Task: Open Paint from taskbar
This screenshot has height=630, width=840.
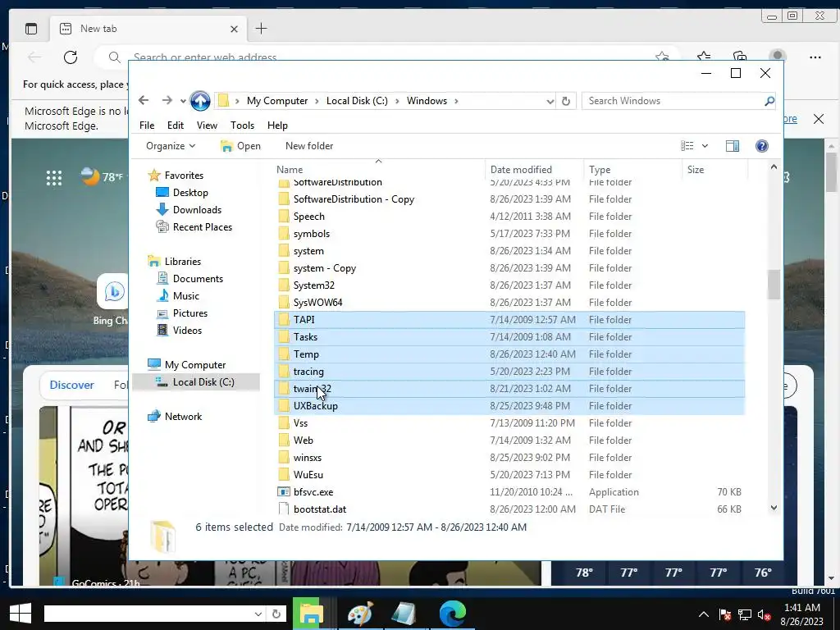Action: tap(360, 614)
